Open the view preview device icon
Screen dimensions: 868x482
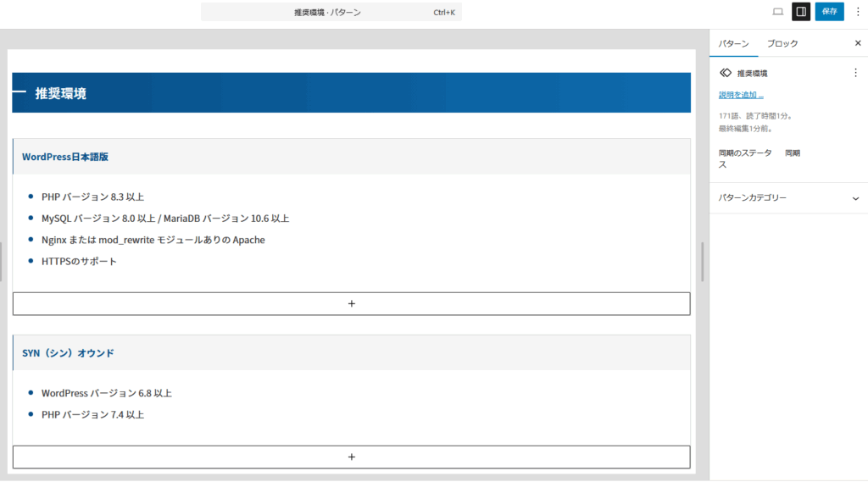[x=777, y=12]
